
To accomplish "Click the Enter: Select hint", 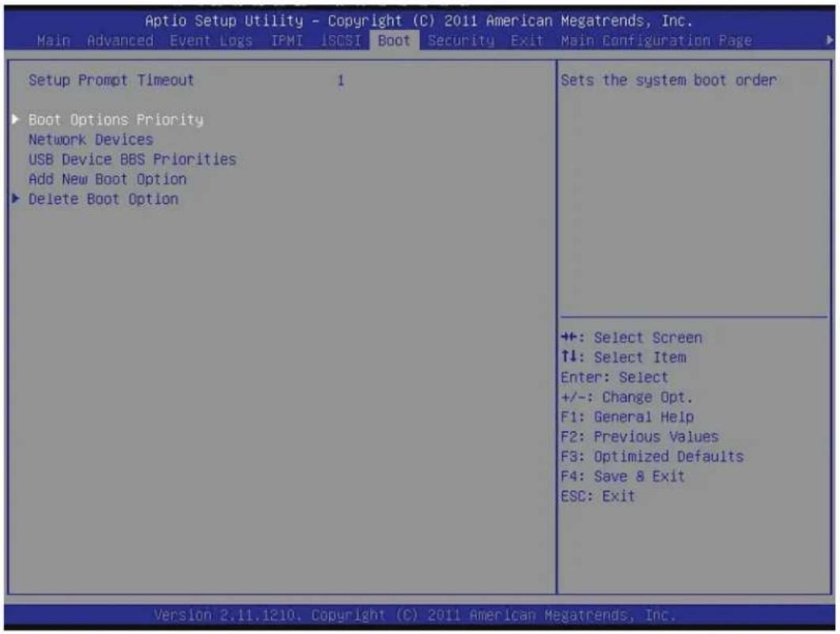I will tap(615, 378).
